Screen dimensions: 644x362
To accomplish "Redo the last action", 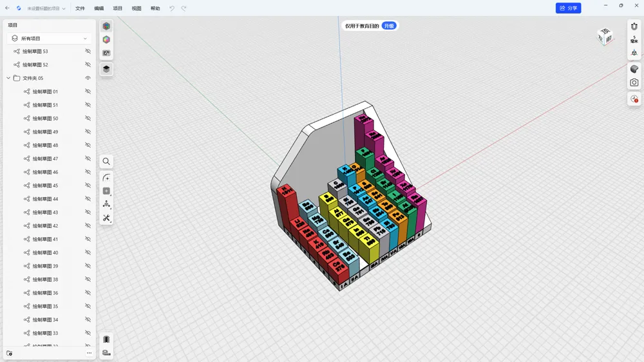I will (x=184, y=8).
